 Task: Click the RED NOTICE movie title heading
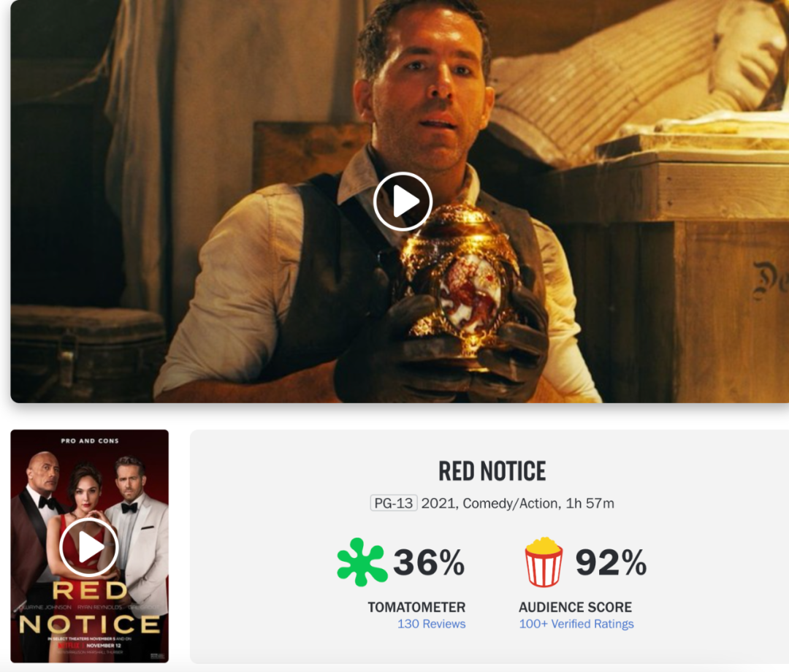coord(492,471)
